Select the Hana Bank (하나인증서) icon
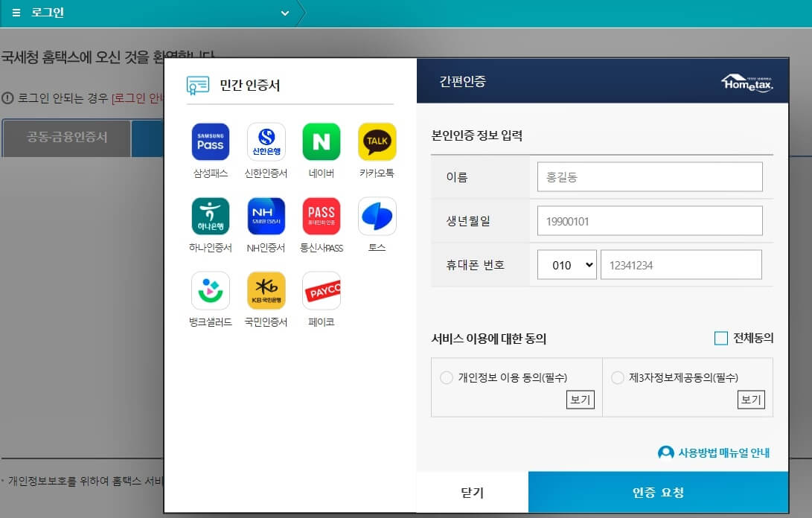Image resolution: width=812 pixels, height=518 pixels. 210,216
